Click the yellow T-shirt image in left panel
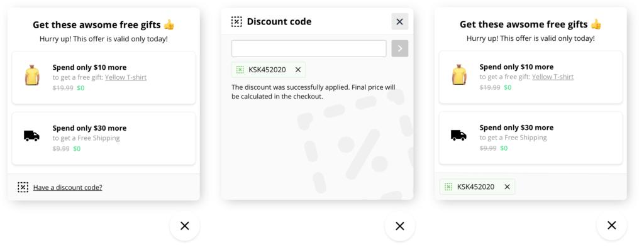Screen dimensions: 644x250 coord(32,75)
